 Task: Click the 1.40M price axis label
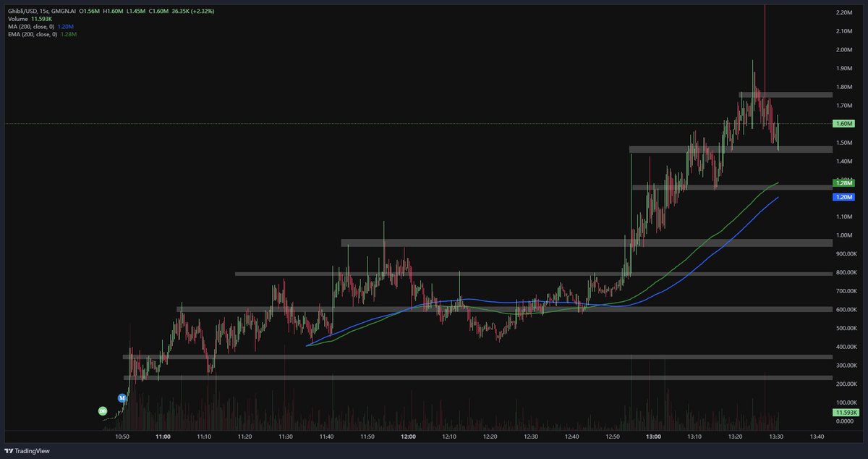click(x=844, y=161)
